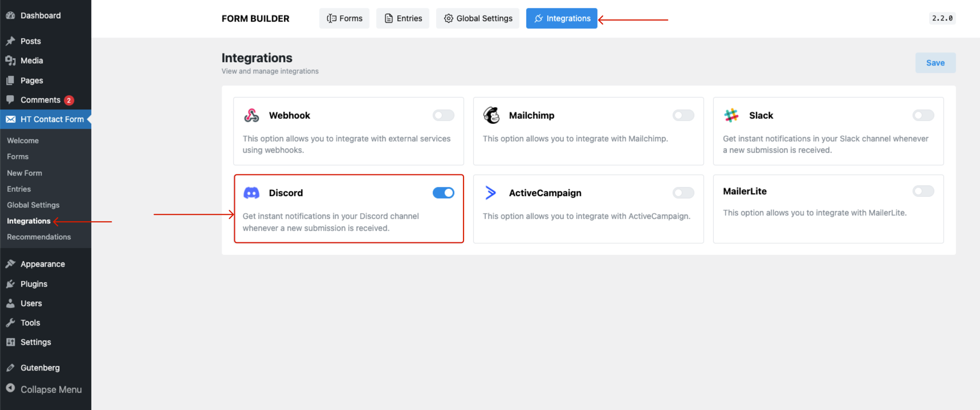Screen dimensions: 980x410
Task: Save the integrations settings
Action: [x=936, y=63]
